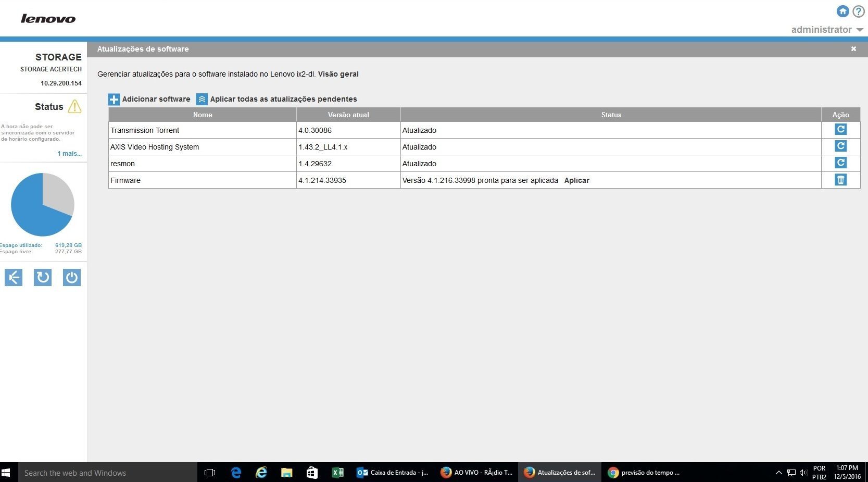The height and width of the screenshot is (482, 868).
Task: Open the help question mark icon
Action: [x=858, y=11]
